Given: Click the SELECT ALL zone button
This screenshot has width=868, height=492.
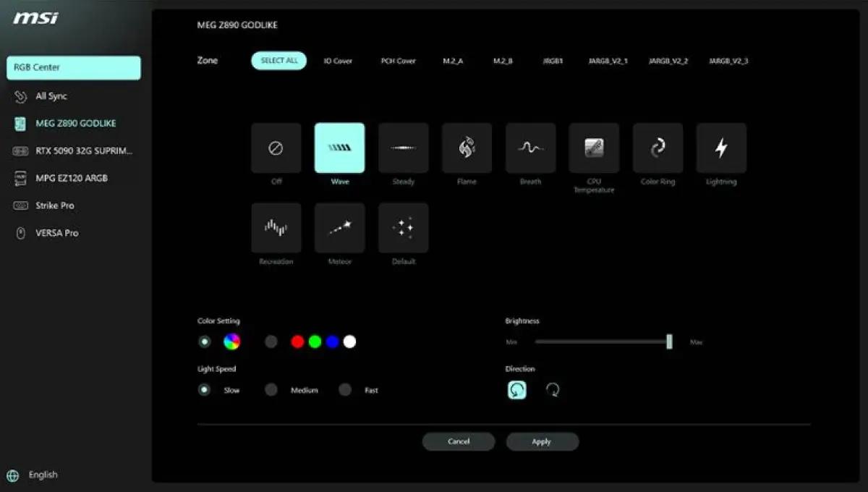Looking at the screenshot, I should 279,61.
